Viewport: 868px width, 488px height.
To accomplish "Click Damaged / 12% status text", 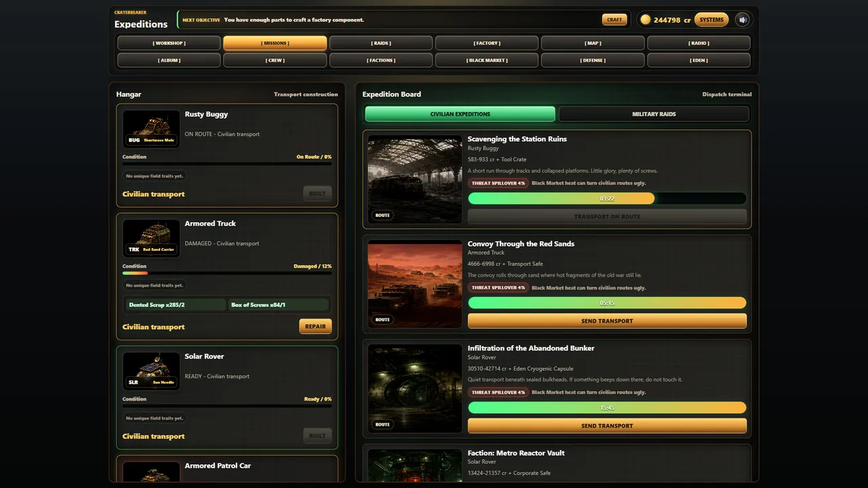I will click(x=313, y=266).
